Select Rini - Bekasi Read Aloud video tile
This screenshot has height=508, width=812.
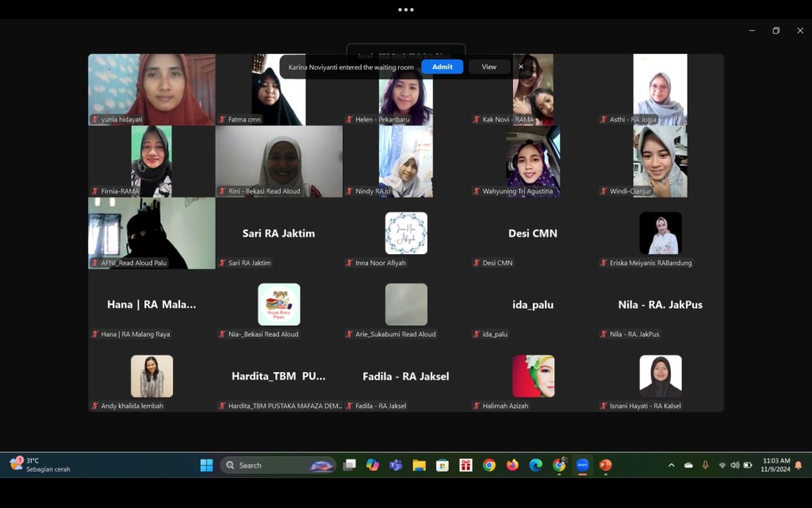click(279, 161)
